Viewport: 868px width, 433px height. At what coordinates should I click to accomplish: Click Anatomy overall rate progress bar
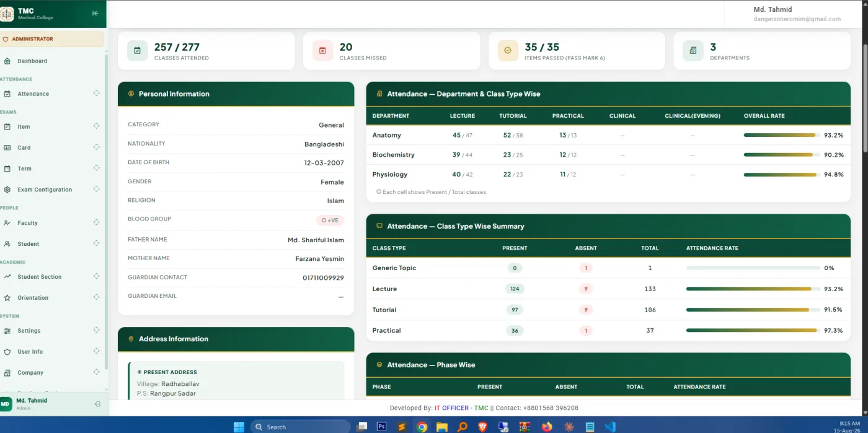781,135
